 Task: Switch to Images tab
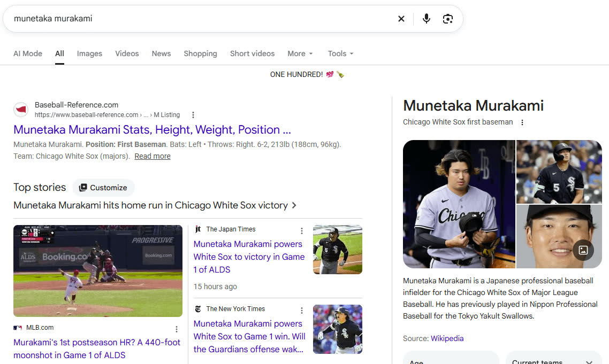pos(89,53)
